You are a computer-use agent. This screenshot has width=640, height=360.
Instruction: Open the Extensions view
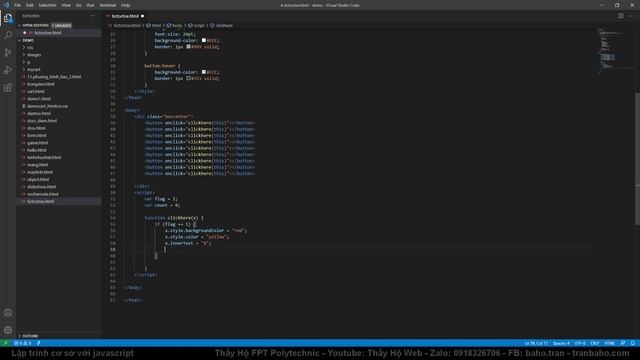click(8, 88)
